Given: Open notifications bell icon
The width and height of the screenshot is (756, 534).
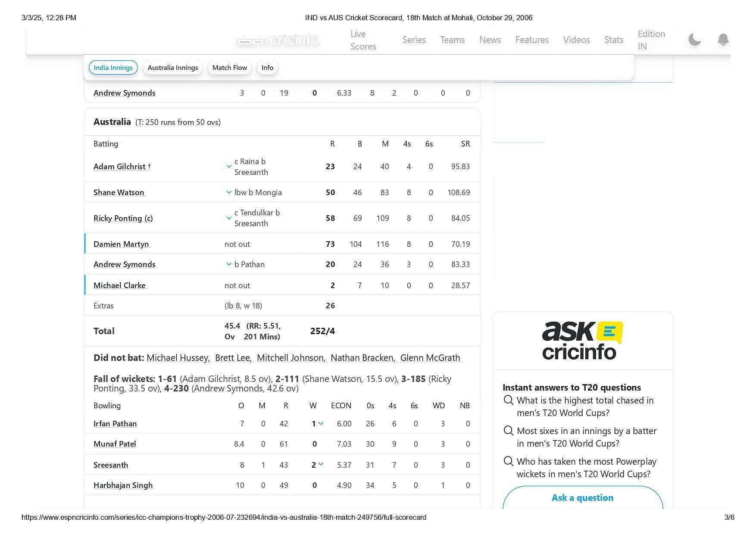Looking at the screenshot, I should pos(723,40).
